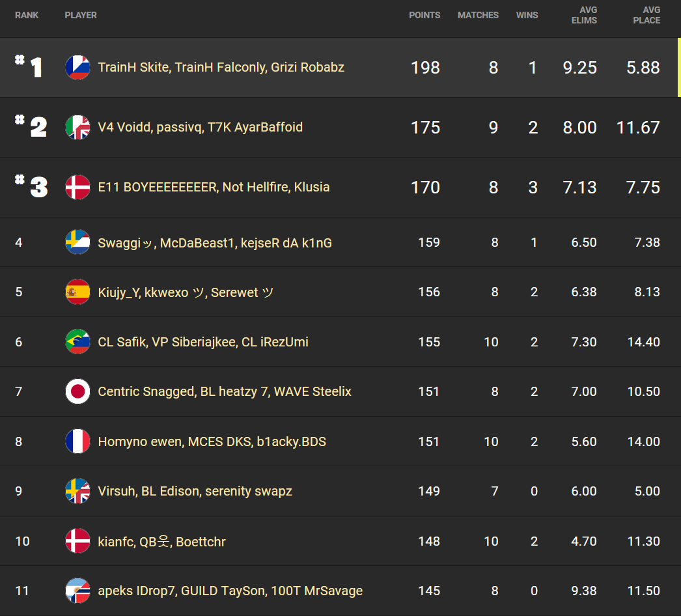Select the Argentina/Norway flag next to apeks IDrop7
Viewport: 681px width, 616px height.
77,591
